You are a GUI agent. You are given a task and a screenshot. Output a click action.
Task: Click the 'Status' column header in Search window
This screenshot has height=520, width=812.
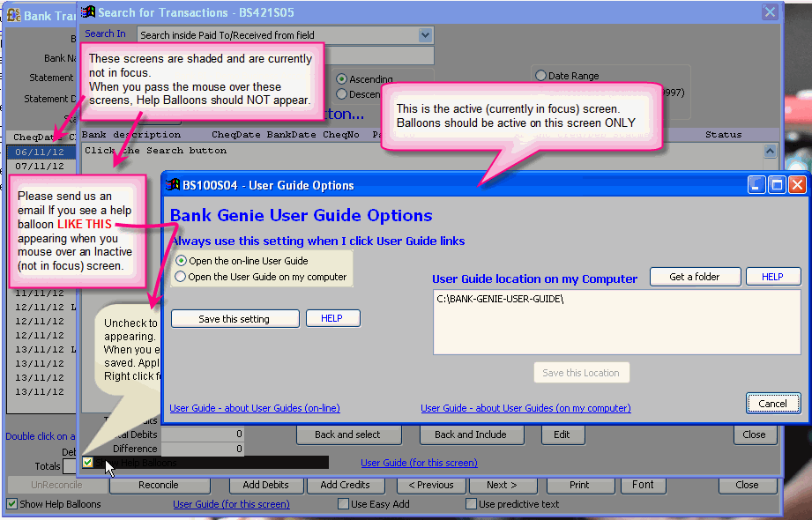click(724, 135)
